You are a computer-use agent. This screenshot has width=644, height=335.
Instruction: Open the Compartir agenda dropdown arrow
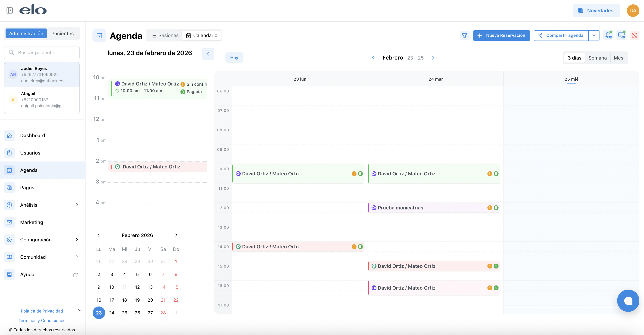594,35
